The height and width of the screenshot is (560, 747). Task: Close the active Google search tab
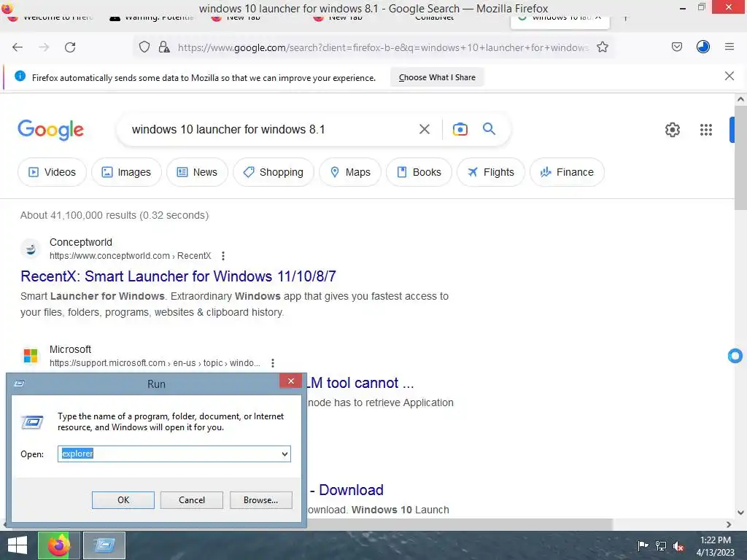click(598, 18)
